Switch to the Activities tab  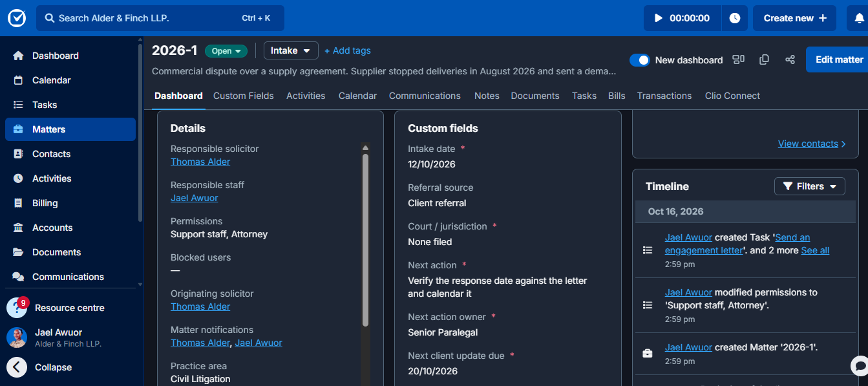point(306,96)
